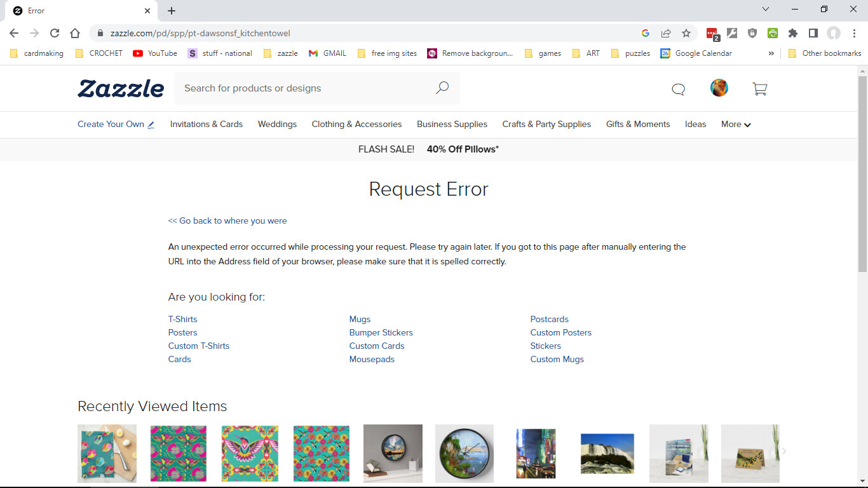Open the extensions puzzle icon
Screen dimensions: 868x488
click(x=793, y=33)
